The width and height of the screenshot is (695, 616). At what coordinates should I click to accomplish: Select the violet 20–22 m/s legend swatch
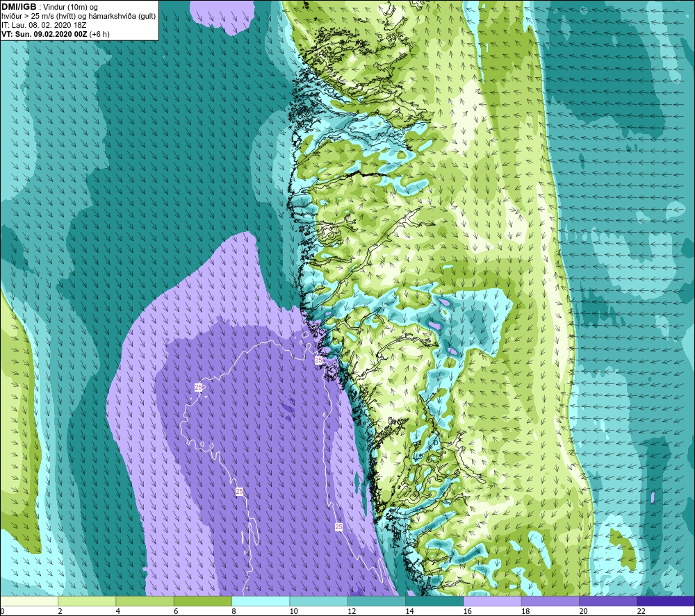608,601
